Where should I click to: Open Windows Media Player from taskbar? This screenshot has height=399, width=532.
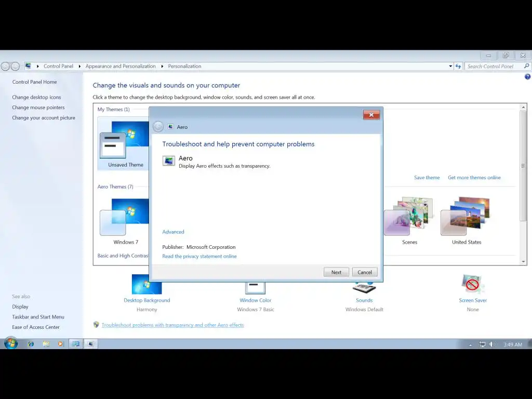click(61, 344)
